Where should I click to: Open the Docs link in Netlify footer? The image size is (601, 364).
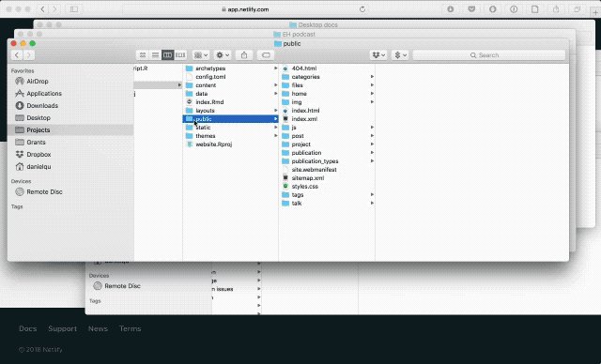pos(28,328)
